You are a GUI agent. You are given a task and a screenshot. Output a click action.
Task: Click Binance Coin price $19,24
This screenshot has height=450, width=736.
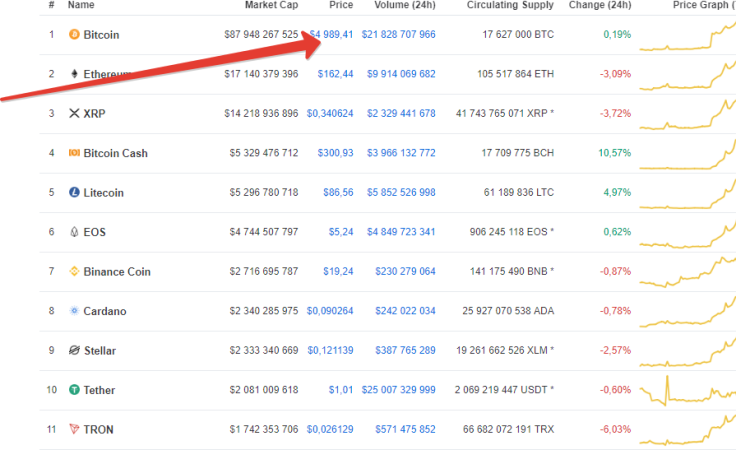click(x=338, y=271)
